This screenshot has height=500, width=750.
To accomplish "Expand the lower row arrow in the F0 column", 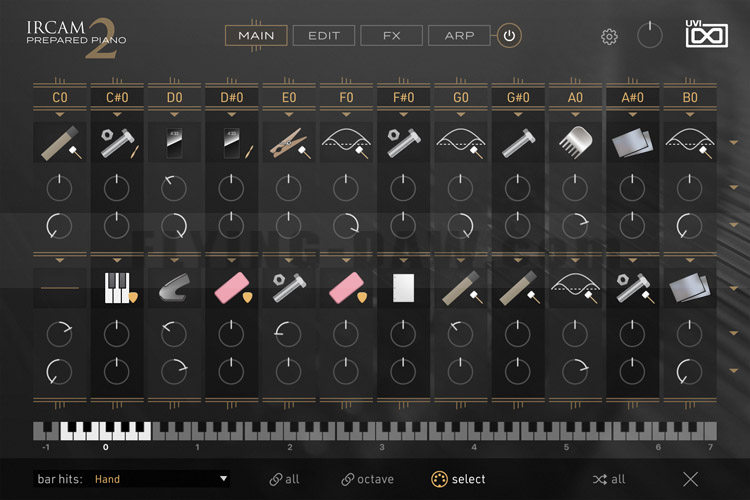I will [x=346, y=260].
